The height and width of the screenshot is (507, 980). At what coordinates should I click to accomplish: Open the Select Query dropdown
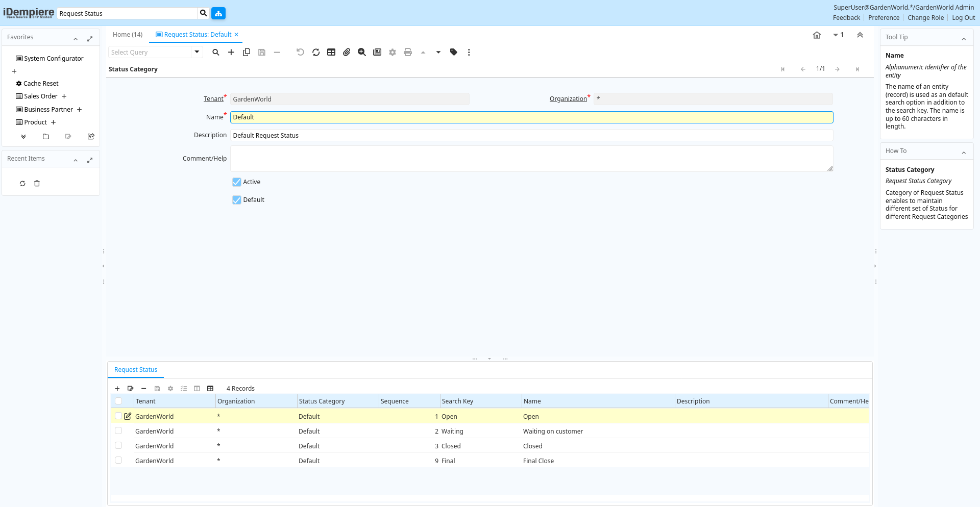pos(197,52)
